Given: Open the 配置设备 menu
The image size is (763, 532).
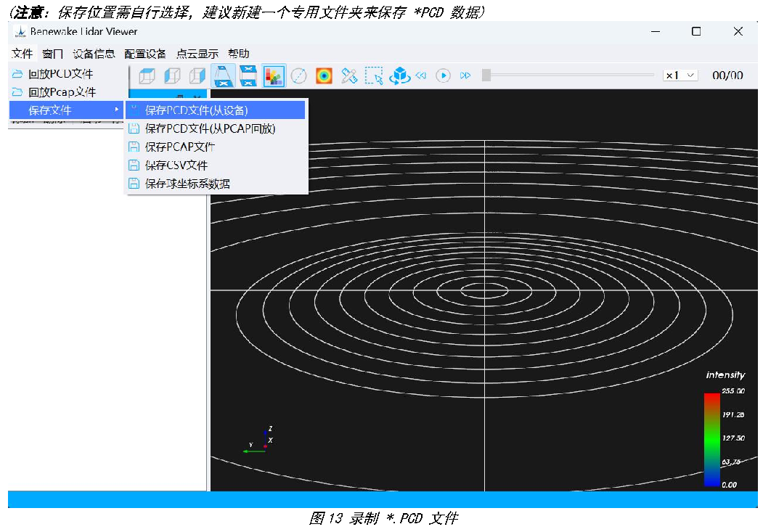Looking at the screenshot, I should [145, 54].
